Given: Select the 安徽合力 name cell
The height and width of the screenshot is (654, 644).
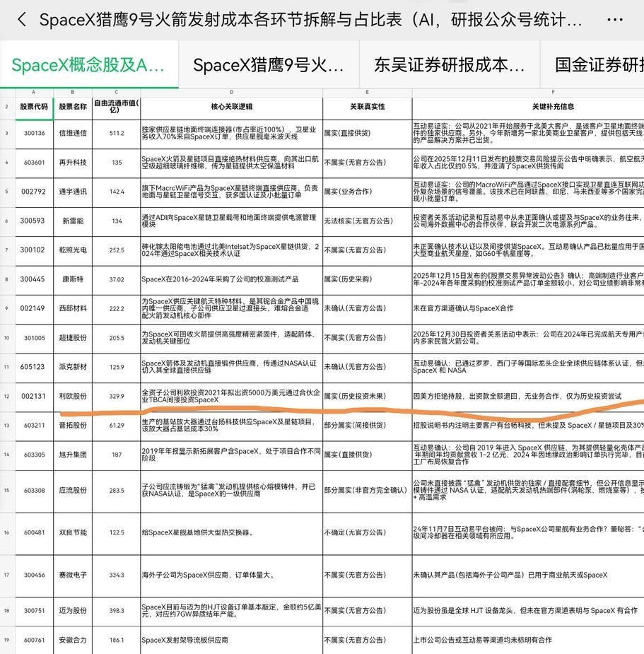Looking at the screenshot, I should [x=73, y=641].
